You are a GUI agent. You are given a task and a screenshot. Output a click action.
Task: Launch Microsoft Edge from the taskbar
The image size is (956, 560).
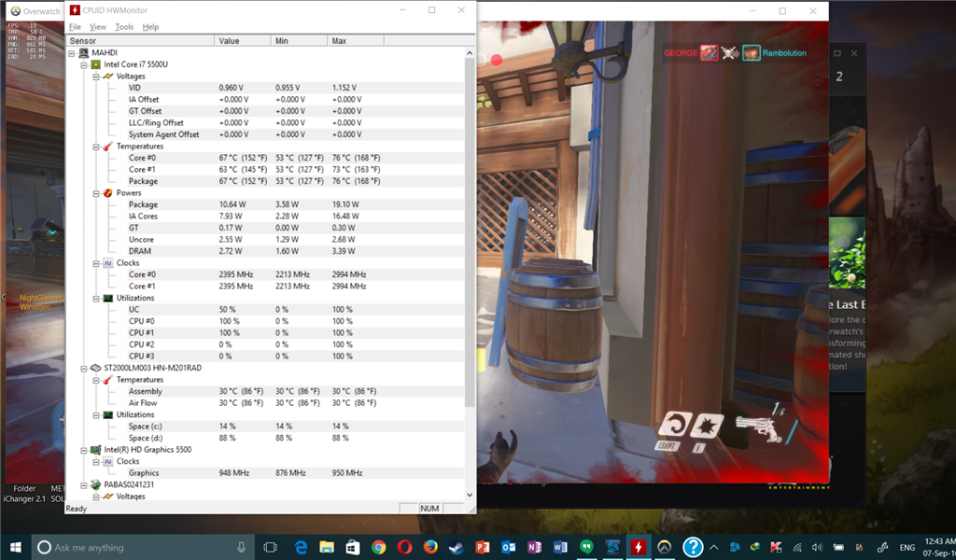click(x=301, y=547)
